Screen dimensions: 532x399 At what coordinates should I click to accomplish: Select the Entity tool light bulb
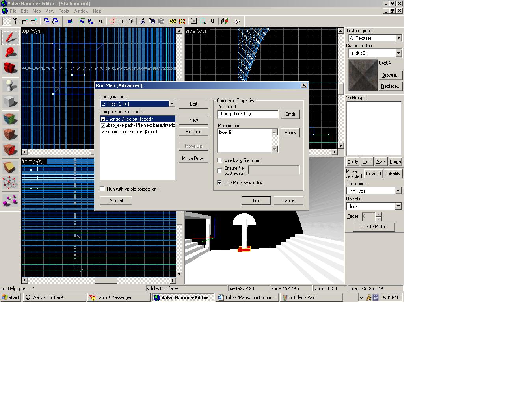[x=10, y=85]
